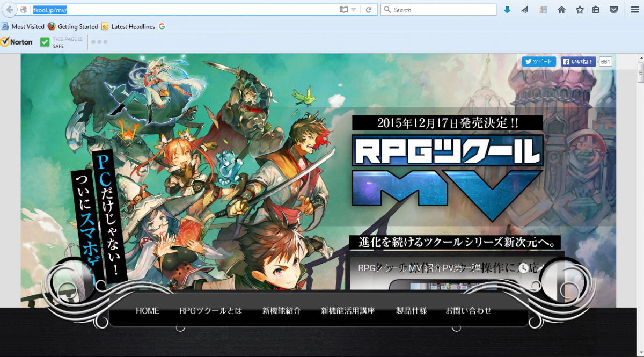Bookmark this page with star
This screenshot has height=357, width=644.
tap(580, 10)
